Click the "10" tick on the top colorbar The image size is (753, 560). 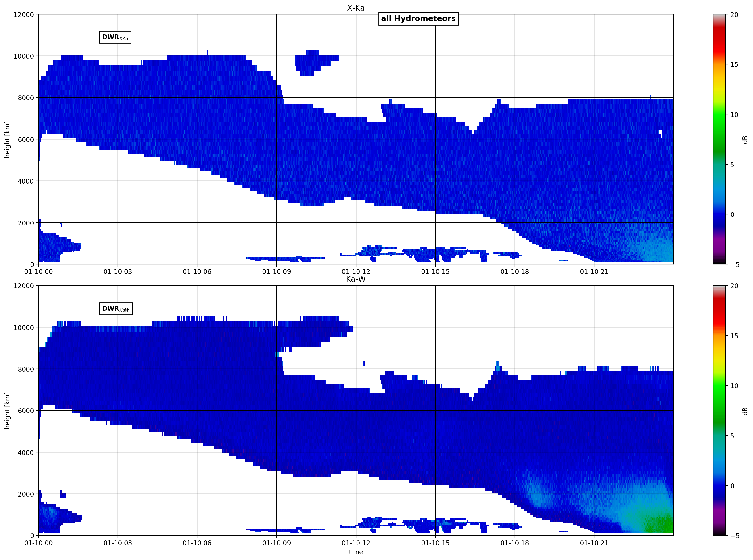pyautogui.click(x=734, y=115)
